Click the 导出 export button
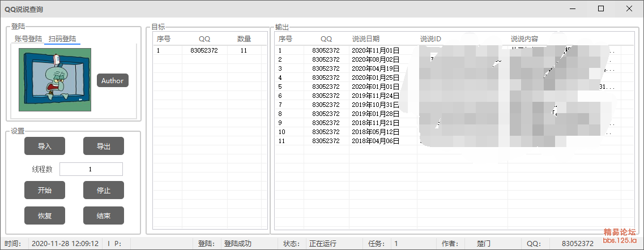The height and width of the screenshot is (250, 644). [104, 146]
